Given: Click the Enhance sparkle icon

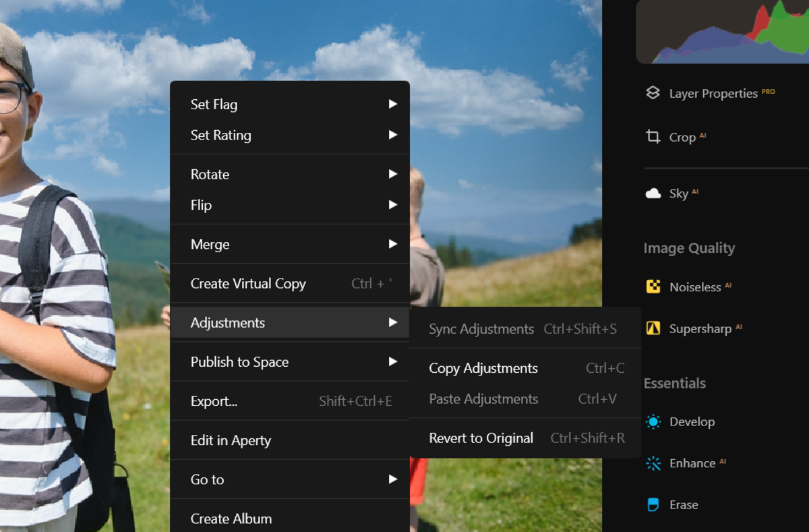Looking at the screenshot, I should click(x=653, y=463).
